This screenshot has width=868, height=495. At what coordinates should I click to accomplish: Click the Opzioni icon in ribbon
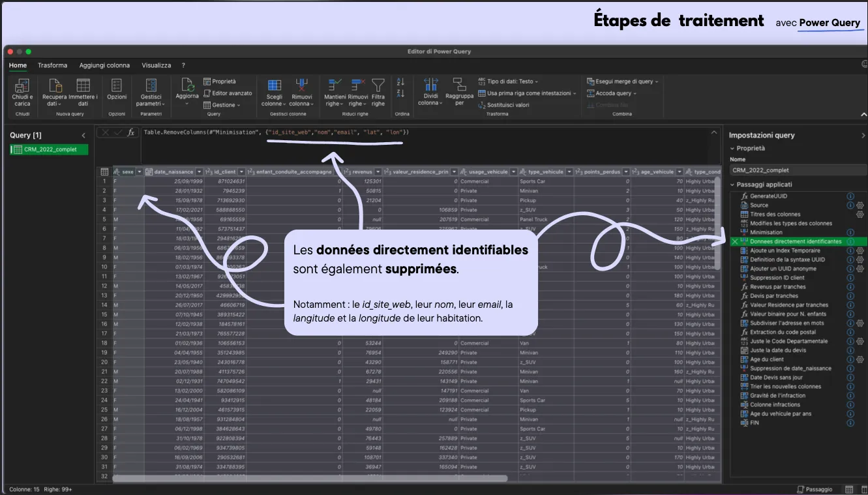tap(117, 85)
